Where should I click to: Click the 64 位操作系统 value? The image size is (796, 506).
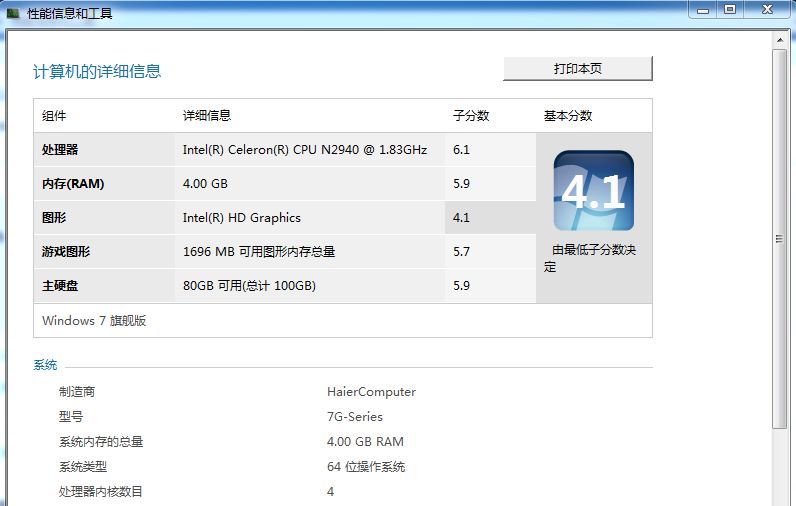[366, 466]
